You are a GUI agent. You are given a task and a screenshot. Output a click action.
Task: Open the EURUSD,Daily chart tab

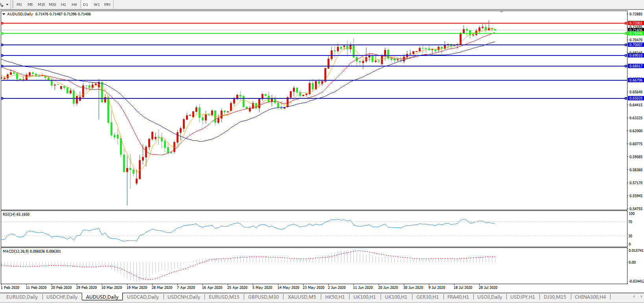[x=22, y=297]
